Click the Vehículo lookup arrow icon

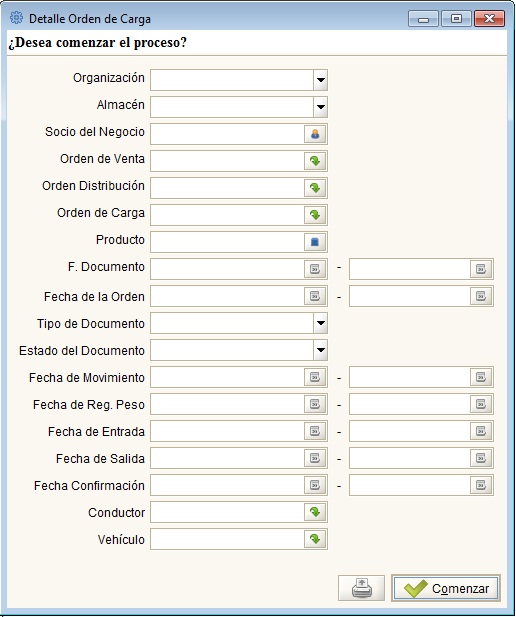[315, 539]
